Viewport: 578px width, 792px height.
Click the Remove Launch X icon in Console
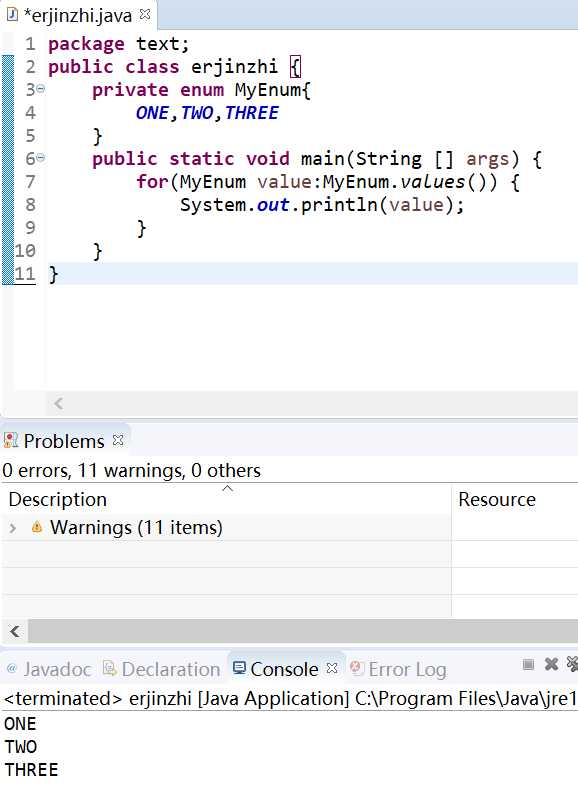pos(551,664)
